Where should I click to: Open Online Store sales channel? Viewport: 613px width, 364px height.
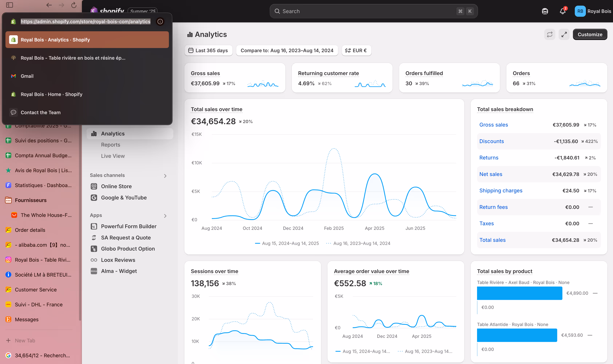[x=116, y=186]
